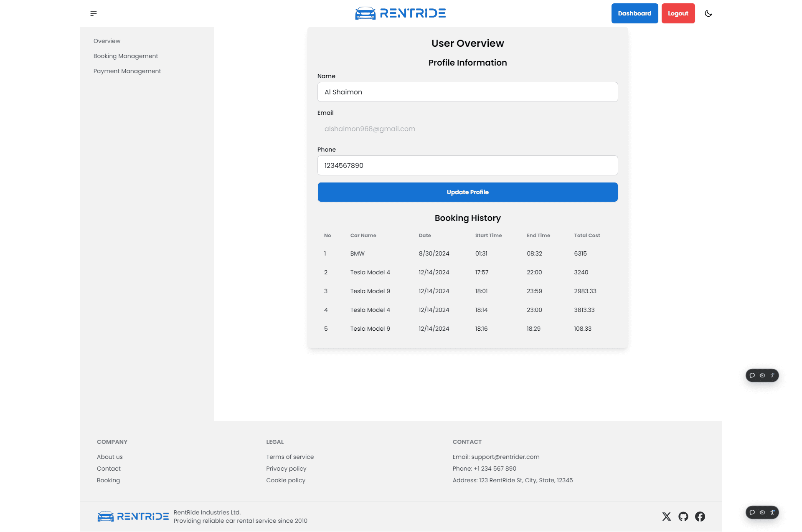Click the Facebook icon in the footer
The width and height of the screenshot is (802, 532).
(700, 517)
